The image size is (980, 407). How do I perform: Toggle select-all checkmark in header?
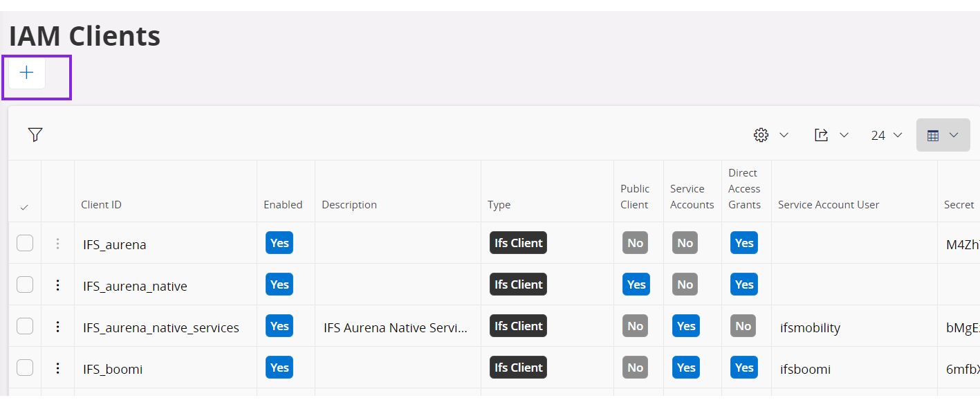pos(25,207)
